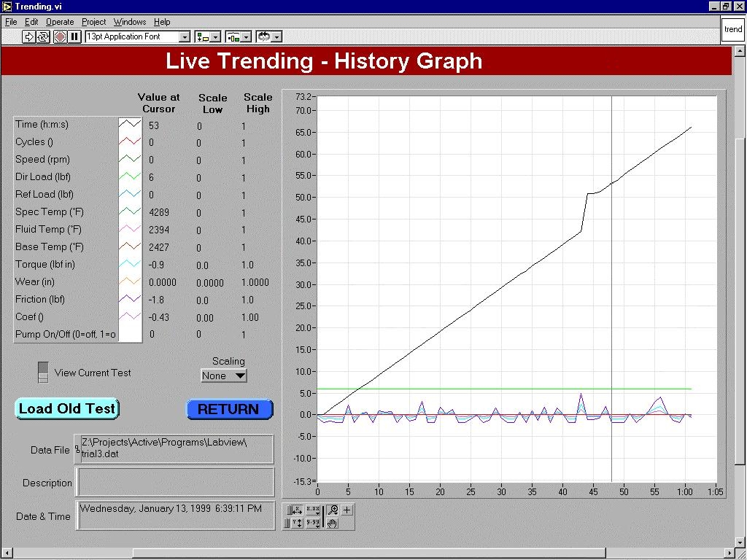The height and width of the screenshot is (560, 747).
Task: Click the Dir Load (lbf) plot line sample
Action: 130,176
